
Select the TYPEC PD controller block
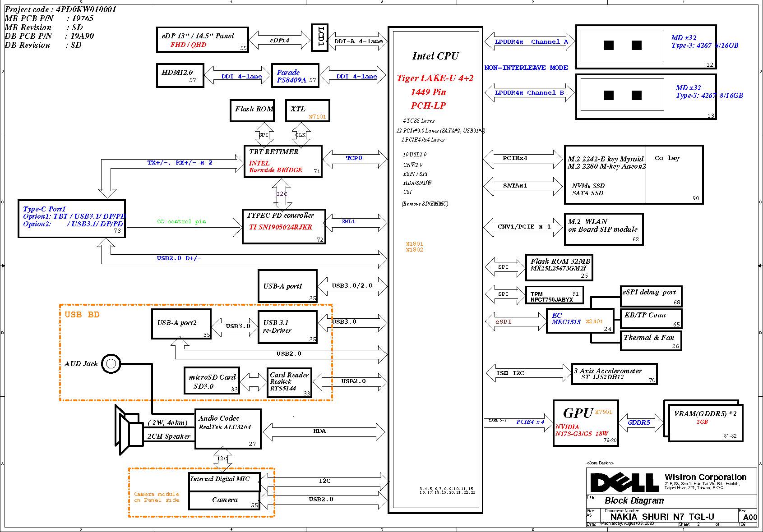(x=284, y=227)
